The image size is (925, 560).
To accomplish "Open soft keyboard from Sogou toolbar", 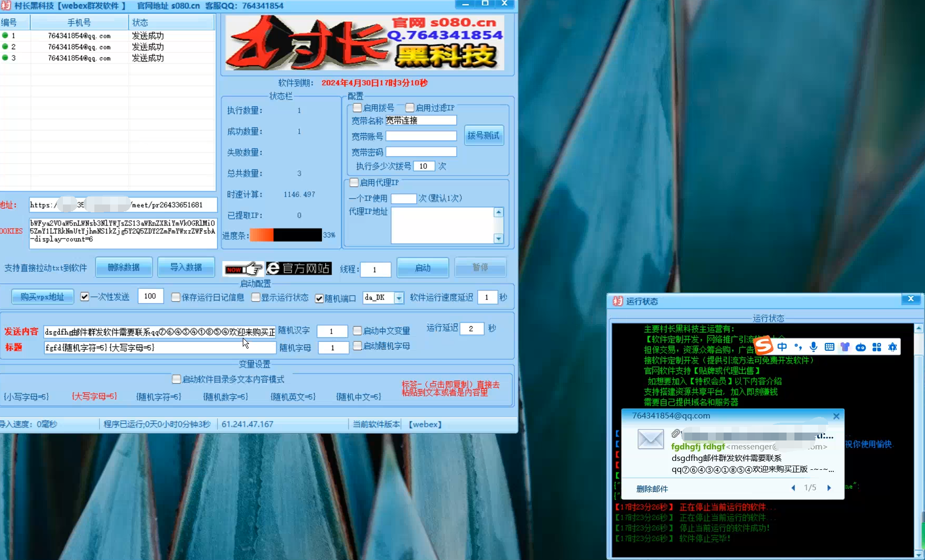I will 830,347.
